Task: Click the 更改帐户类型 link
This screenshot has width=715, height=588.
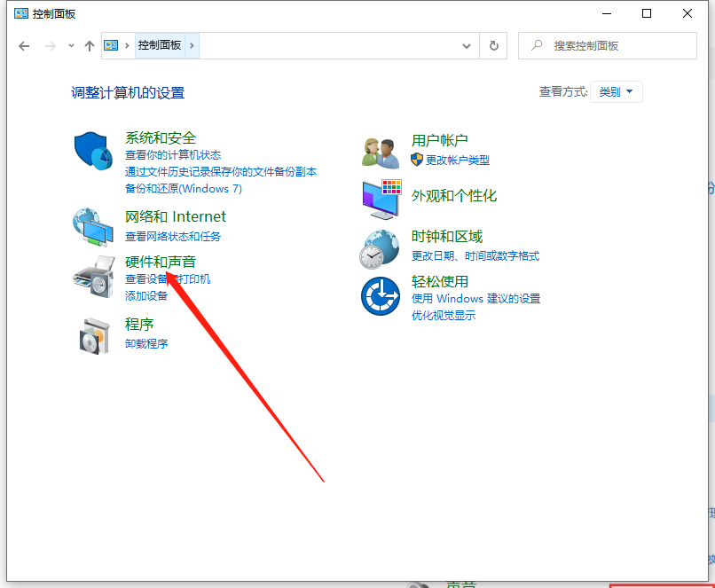Action: [457, 161]
